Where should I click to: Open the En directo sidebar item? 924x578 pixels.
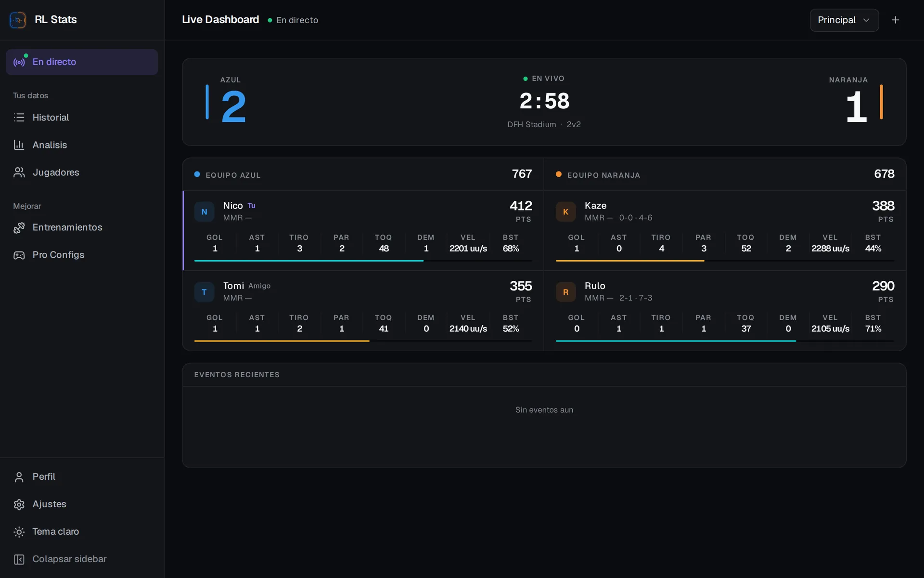(82, 62)
